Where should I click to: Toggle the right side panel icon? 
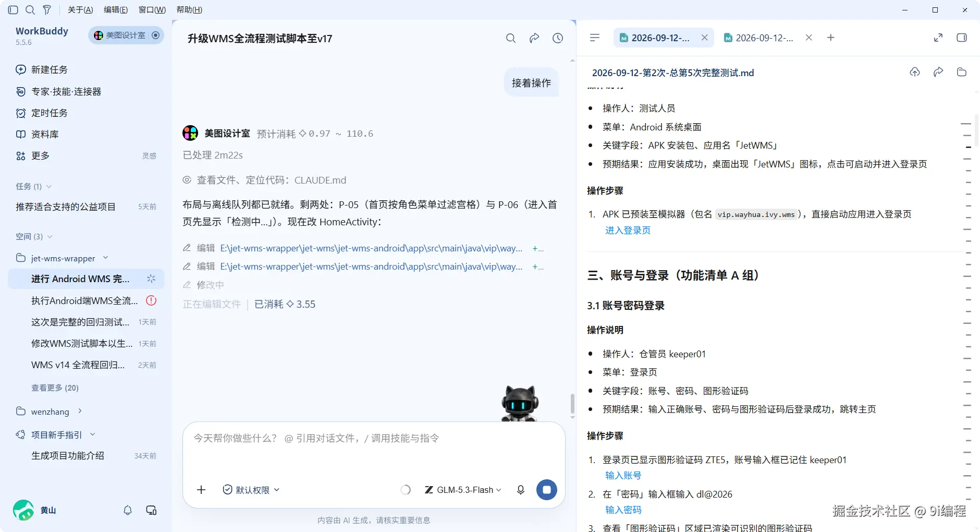(x=962, y=38)
